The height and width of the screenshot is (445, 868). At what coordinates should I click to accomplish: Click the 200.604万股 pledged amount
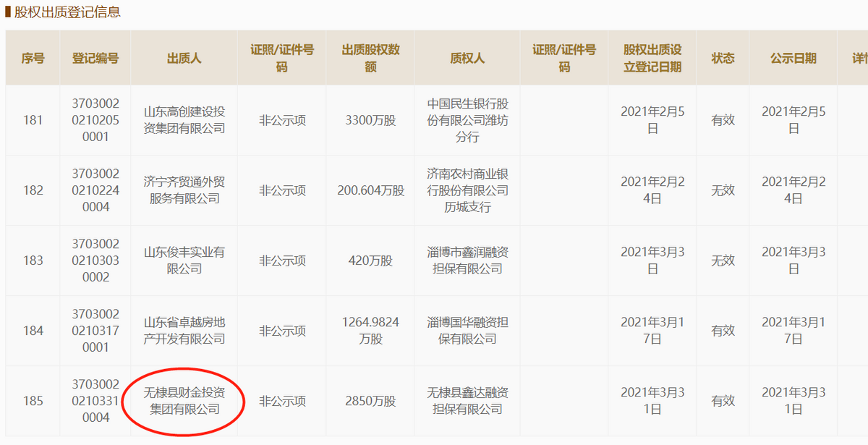point(370,190)
